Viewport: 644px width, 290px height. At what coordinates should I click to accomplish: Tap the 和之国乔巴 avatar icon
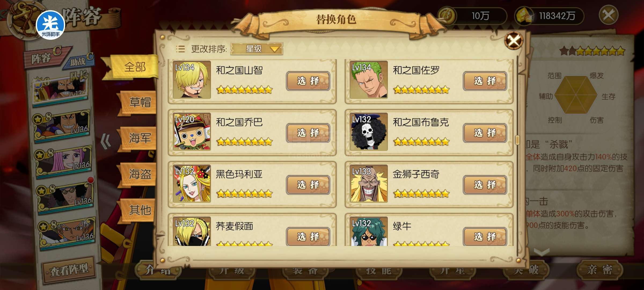pos(192,132)
